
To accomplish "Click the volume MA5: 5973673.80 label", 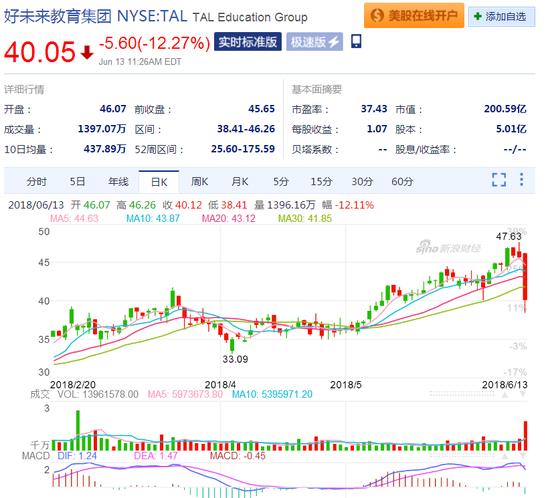I will pos(185,394).
